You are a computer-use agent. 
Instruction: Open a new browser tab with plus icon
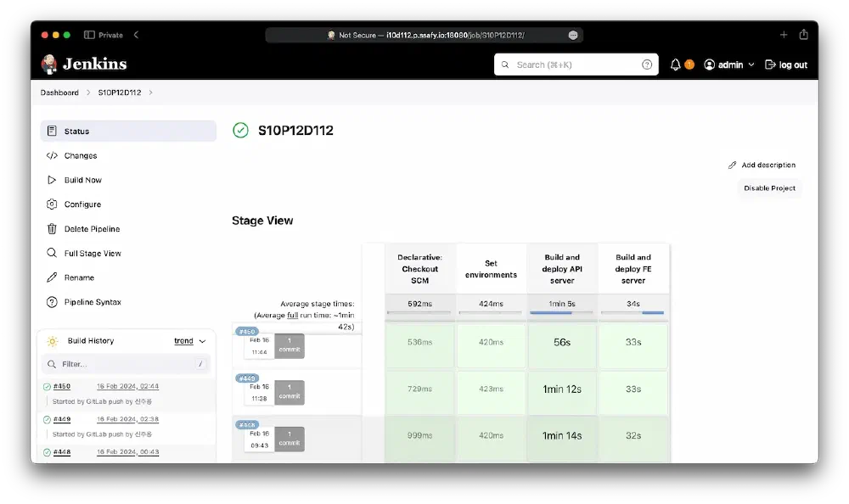(x=784, y=35)
